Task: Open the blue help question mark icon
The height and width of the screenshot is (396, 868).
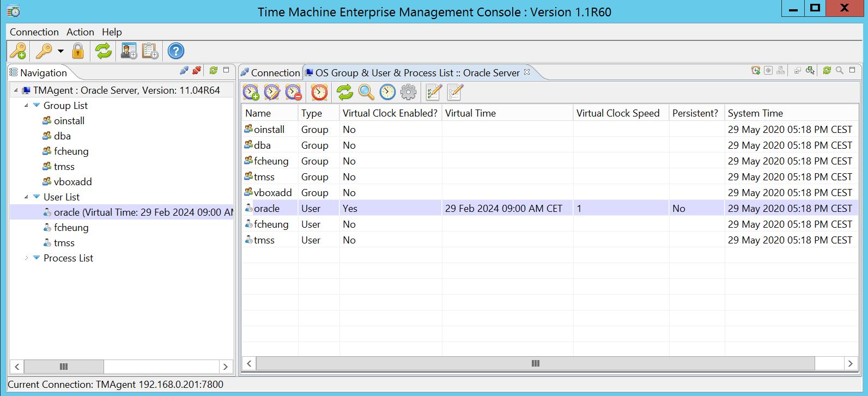Action: (x=175, y=51)
